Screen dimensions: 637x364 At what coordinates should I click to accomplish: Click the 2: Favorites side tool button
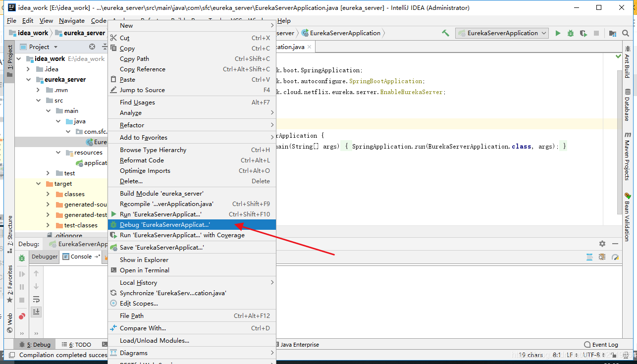(x=10, y=284)
